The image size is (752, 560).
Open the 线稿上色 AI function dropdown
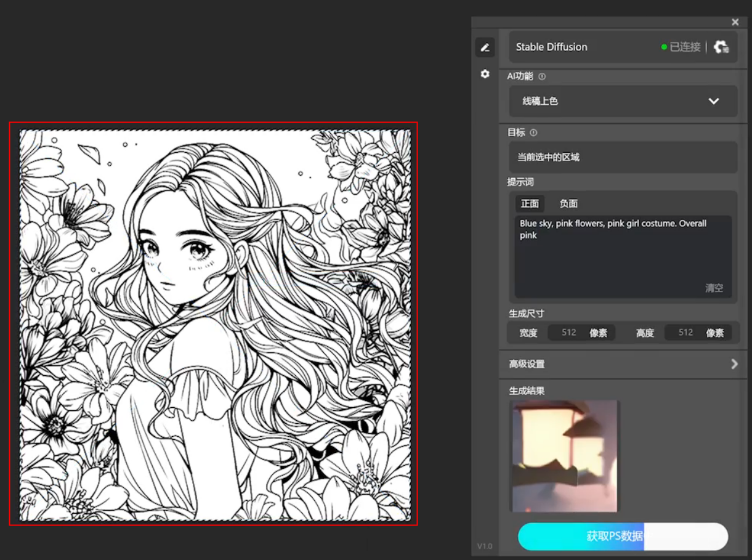click(623, 101)
